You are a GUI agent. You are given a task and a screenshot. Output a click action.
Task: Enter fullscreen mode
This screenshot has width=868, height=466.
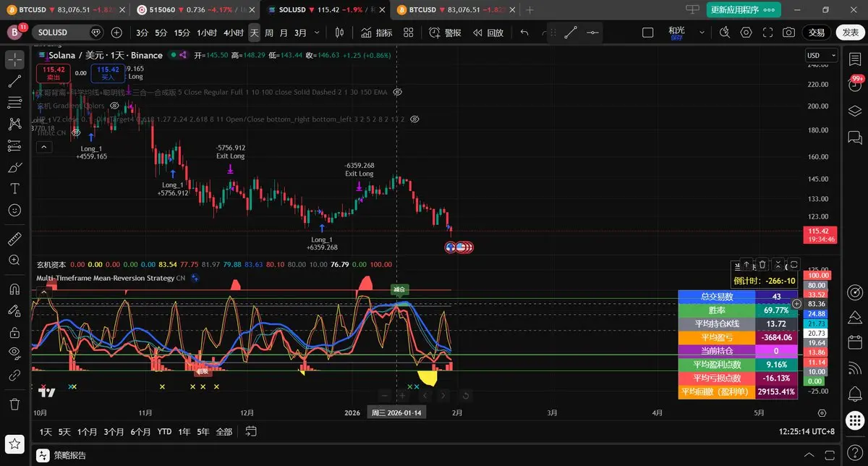click(767, 33)
